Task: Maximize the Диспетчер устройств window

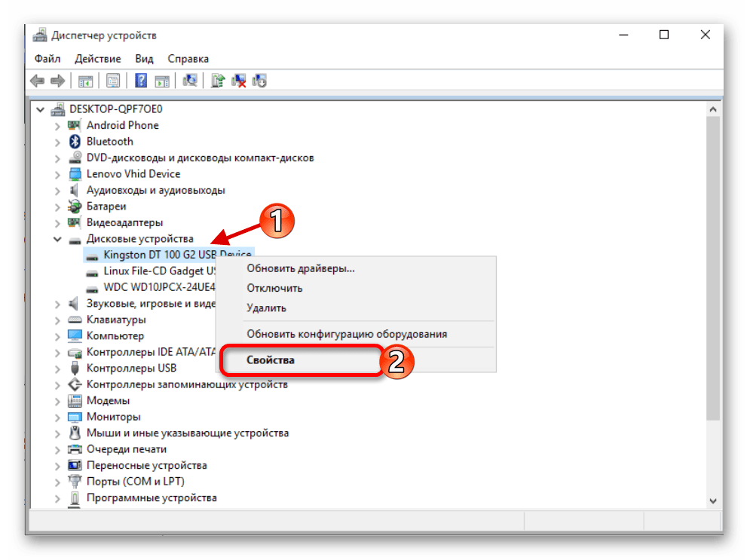Action: click(664, 35)
